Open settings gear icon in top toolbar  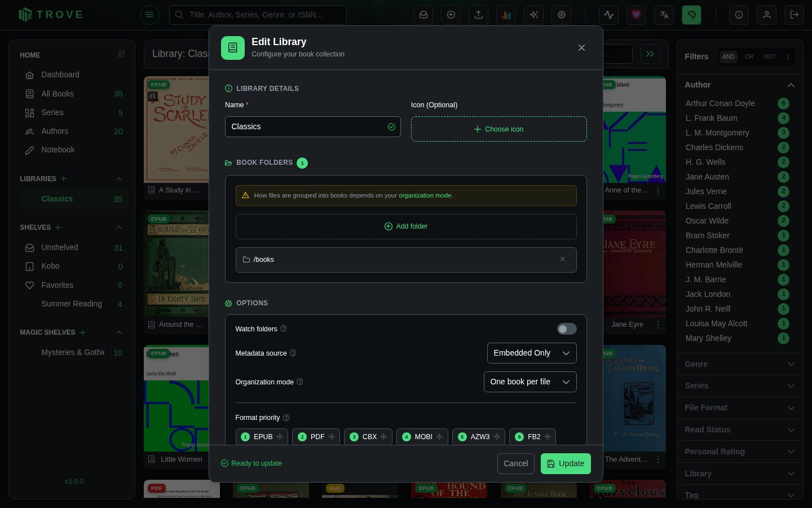[x=562, y=15]
